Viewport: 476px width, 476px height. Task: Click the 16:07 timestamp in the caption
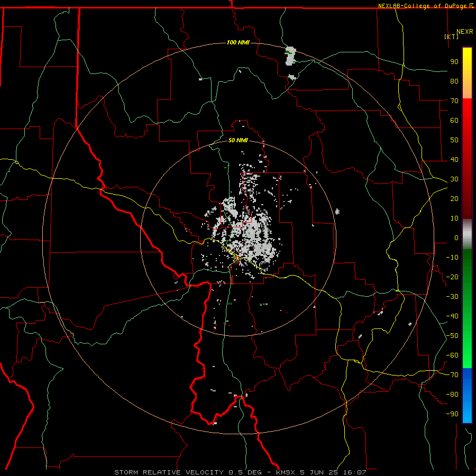coord(355,472)
